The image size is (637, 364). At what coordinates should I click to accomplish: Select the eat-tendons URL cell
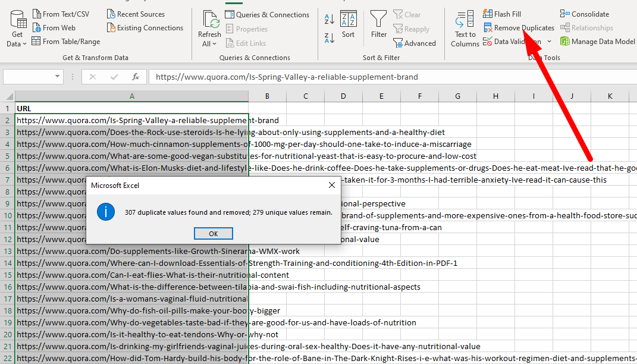click(x=131, y=335)
